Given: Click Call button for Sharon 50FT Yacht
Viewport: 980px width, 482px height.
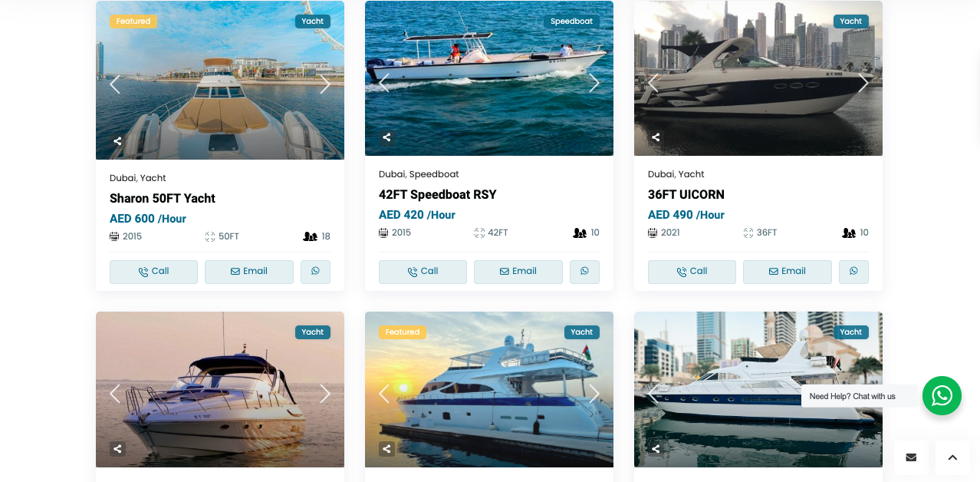Looking at the screenshot, I should pyautogui.click(x=153, y=272).
